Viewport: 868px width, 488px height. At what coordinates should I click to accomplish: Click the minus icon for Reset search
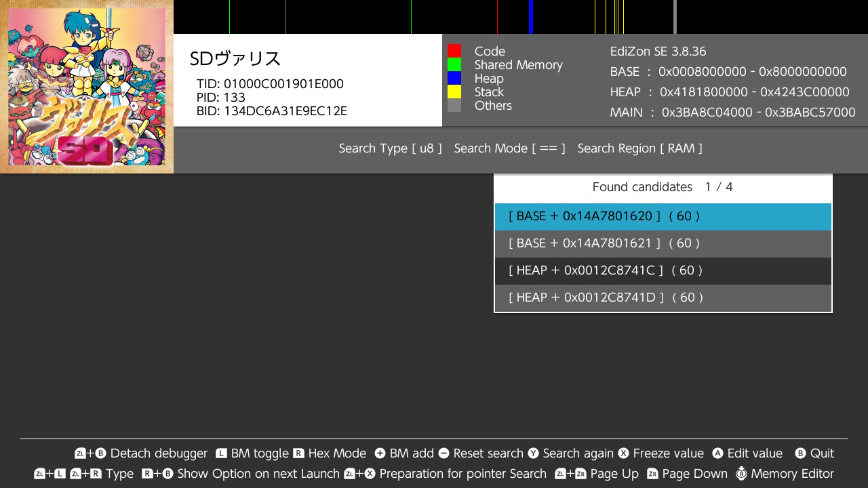[443, 453]
